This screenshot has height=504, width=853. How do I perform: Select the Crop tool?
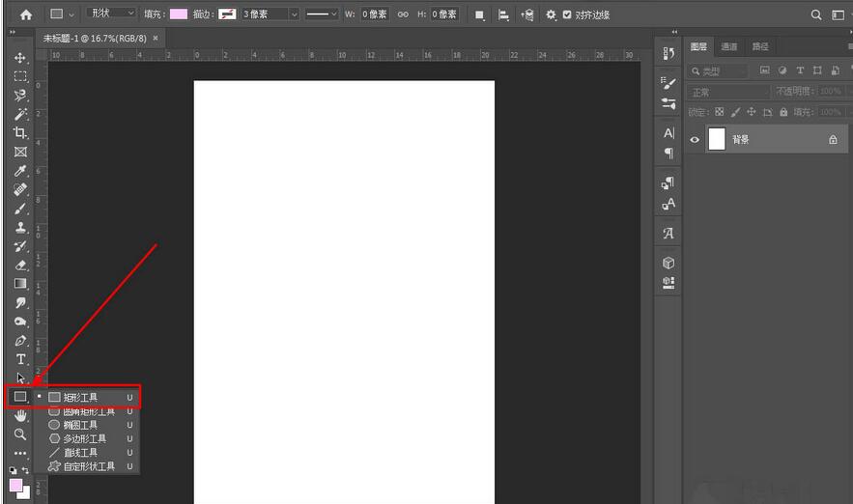coord(19,132)
